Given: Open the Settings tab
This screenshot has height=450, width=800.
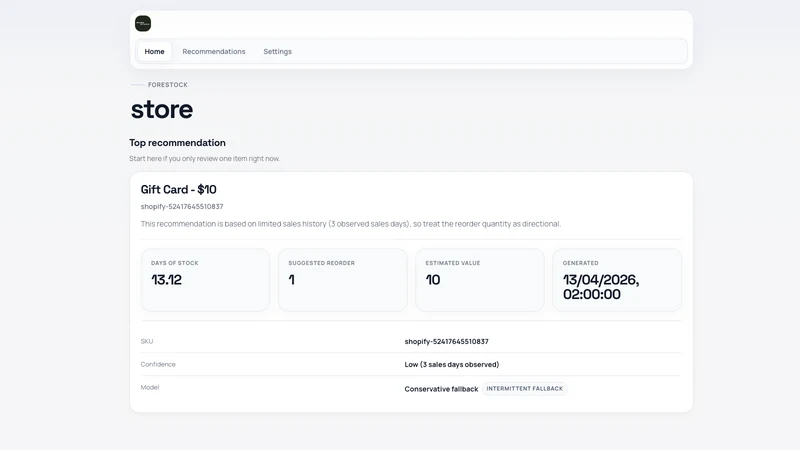Looking at the screenshot, I should coord(278,52).
